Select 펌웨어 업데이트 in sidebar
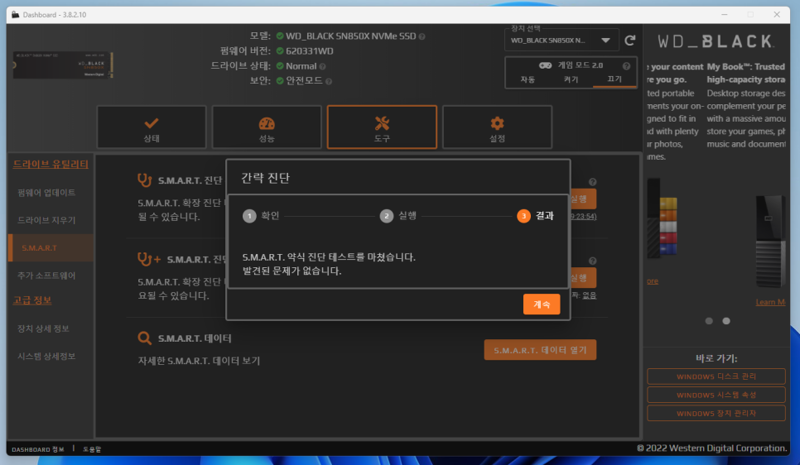Viewport: 800px width, 465px height. [x=46, y=192]
